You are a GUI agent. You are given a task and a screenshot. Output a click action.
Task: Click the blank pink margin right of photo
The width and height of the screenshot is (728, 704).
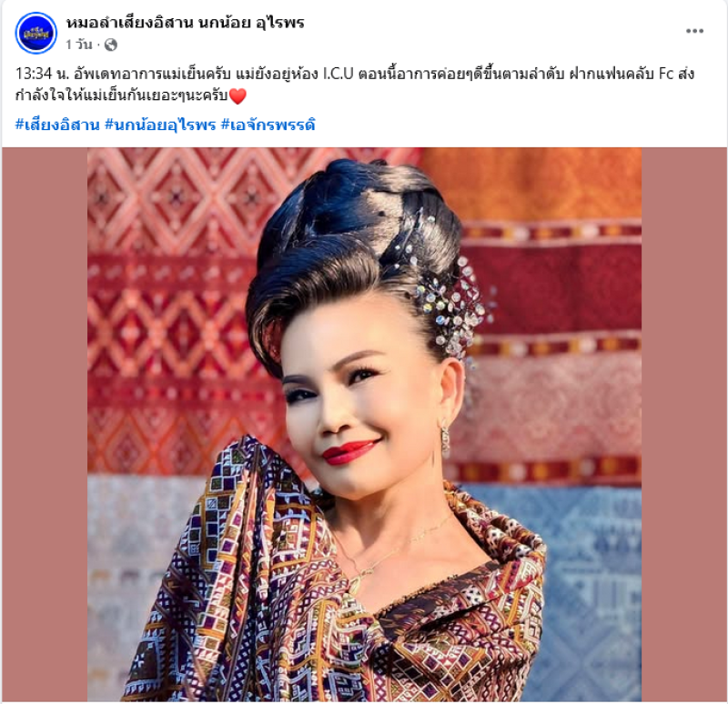tap(684, 424)
